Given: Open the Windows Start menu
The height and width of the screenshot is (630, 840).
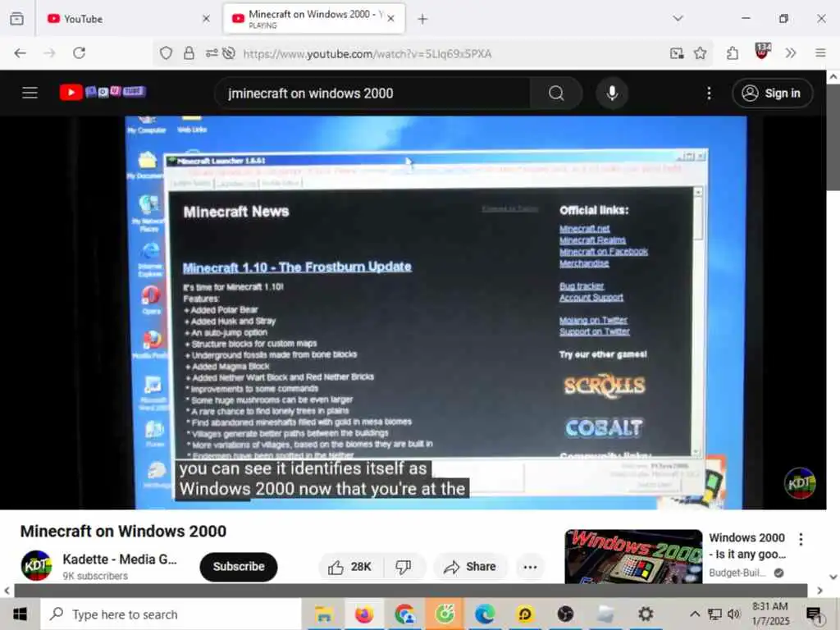Looking at the screenshot, I should click(x=20, y=614).
